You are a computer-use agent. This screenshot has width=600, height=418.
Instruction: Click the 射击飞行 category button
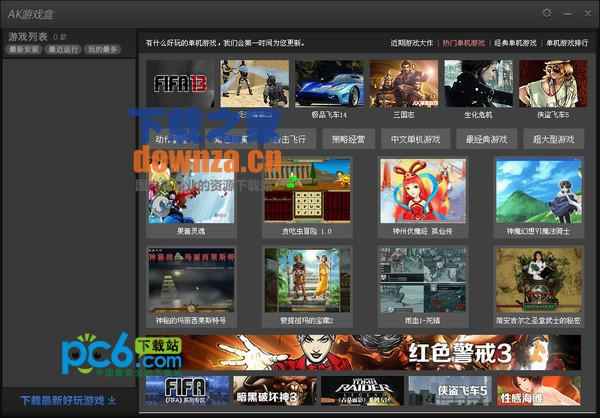(290, 139)
